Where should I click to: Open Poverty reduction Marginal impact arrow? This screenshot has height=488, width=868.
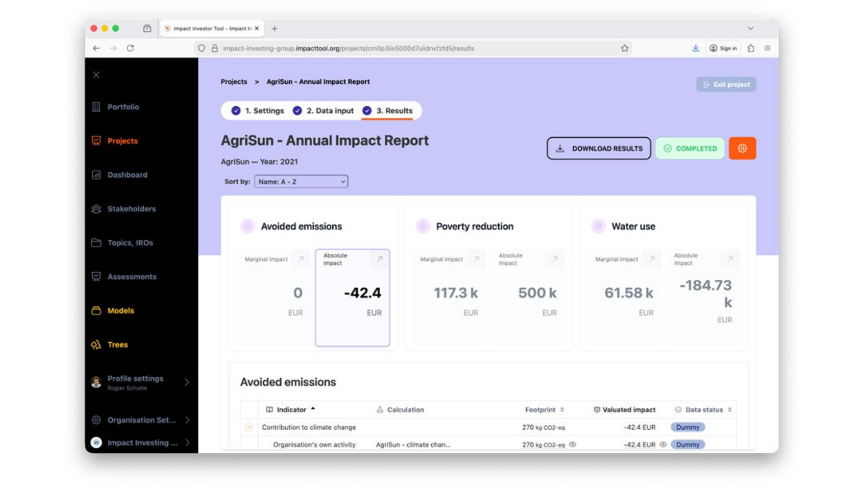point(476,259)
